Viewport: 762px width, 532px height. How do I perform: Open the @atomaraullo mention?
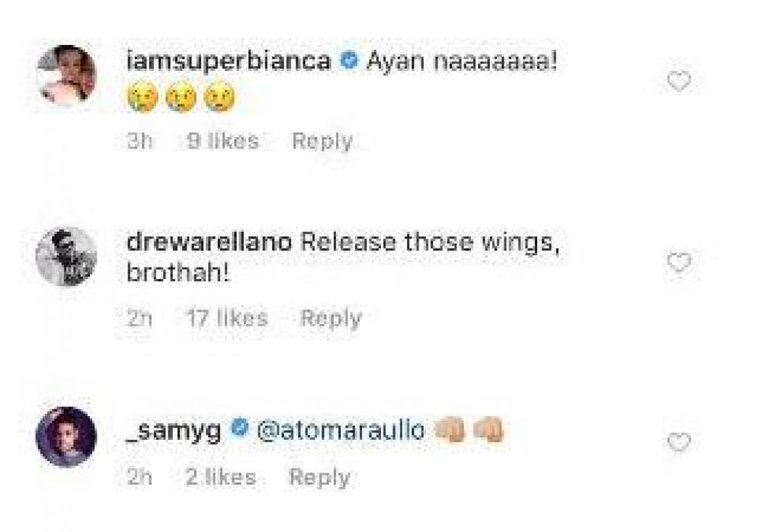pos(341,431)
